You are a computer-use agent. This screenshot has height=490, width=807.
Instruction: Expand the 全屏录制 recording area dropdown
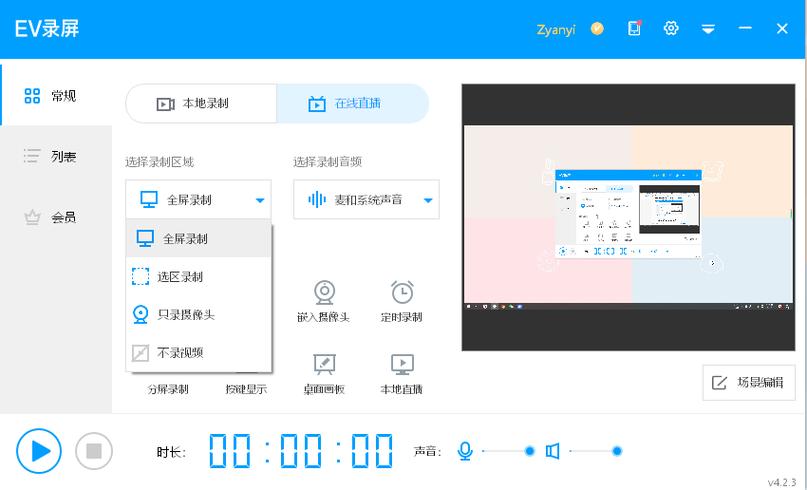pyautogui.click(x=198, y=199)
